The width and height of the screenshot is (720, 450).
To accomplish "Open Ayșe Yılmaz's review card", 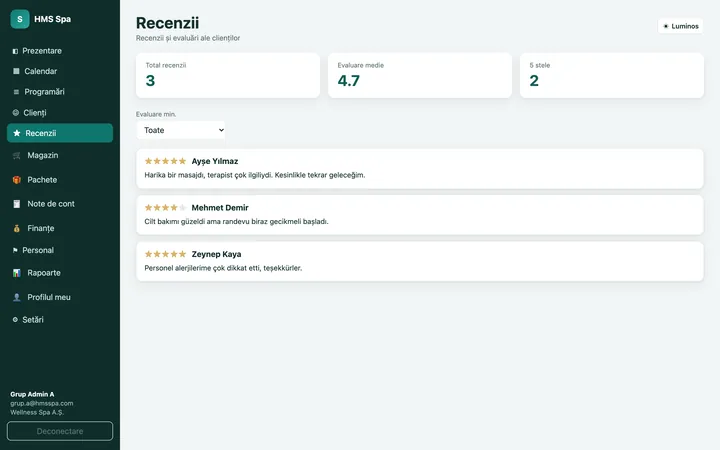I will (x=420, y=169).
